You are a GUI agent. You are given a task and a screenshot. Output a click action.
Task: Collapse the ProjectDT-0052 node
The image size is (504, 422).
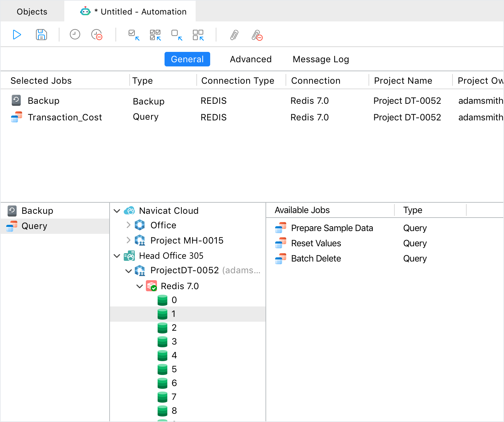tap(128, 270)
